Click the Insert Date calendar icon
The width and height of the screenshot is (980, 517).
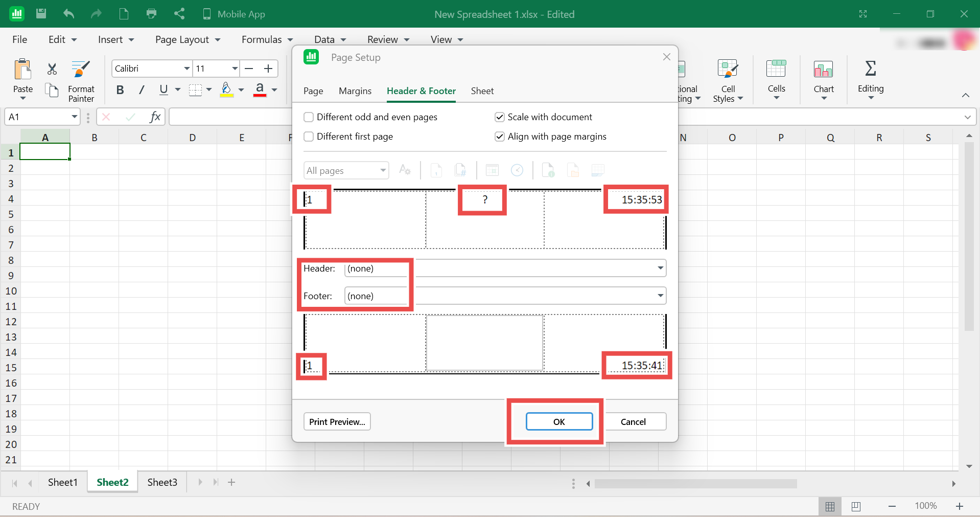coord(492,170)
